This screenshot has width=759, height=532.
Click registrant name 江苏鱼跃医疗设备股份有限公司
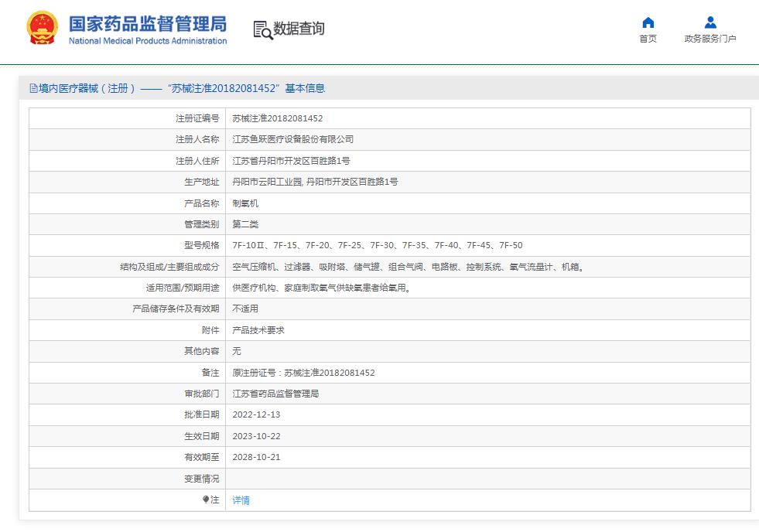pyautogui.click(x=293, y=139)
